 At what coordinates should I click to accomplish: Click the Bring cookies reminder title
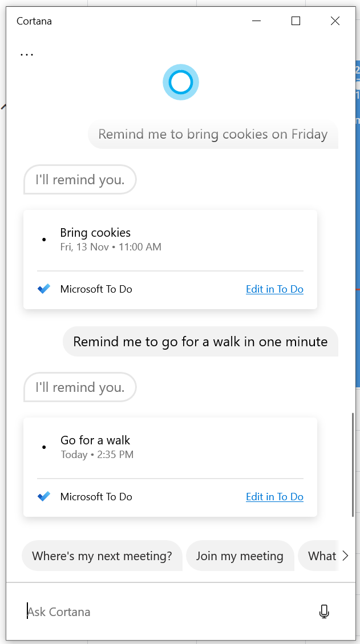pyautogui.click(x=95, y=233)
